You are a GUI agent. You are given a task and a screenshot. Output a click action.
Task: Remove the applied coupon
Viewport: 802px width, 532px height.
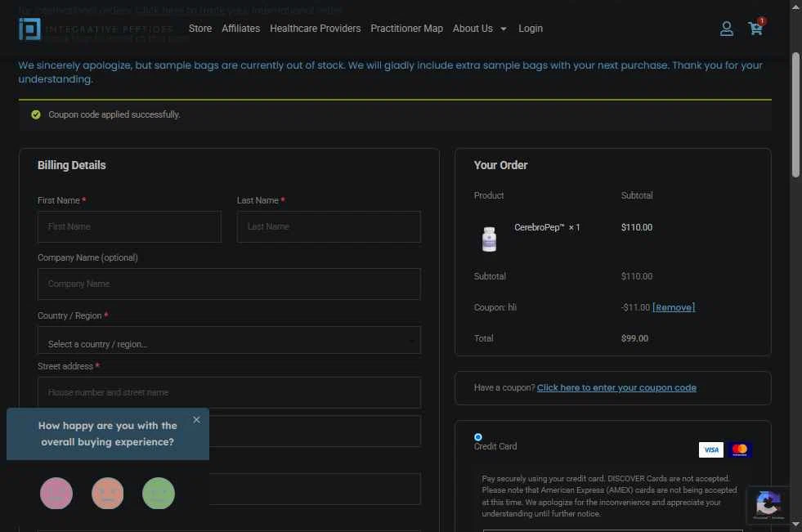pyautogui.click(x=674, y=307)
